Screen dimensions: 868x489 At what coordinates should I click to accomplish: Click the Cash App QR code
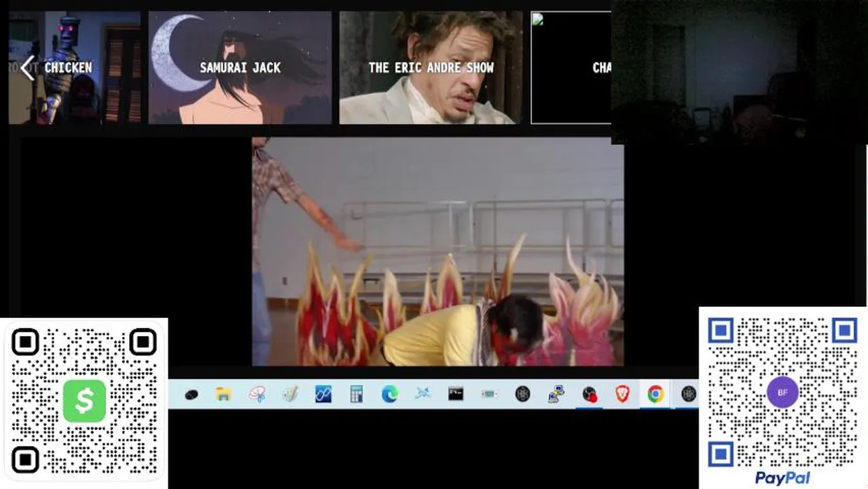(84, 401)
